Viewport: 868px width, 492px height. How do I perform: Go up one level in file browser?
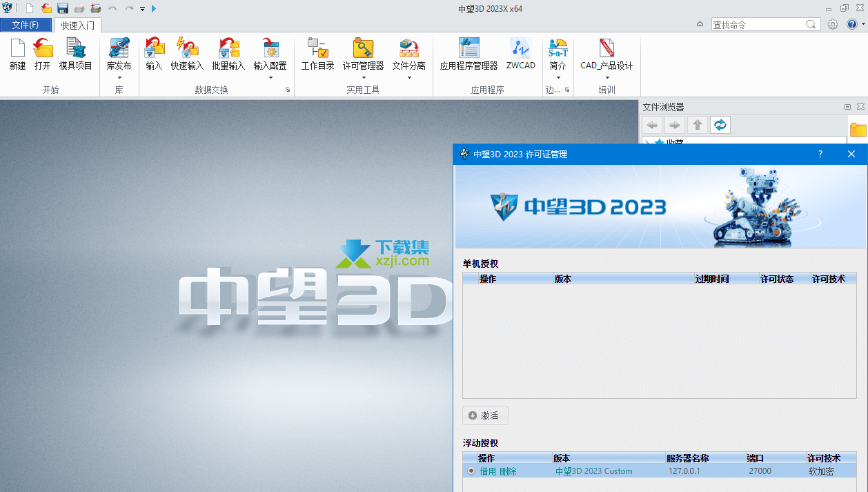(x=698, y=125)
